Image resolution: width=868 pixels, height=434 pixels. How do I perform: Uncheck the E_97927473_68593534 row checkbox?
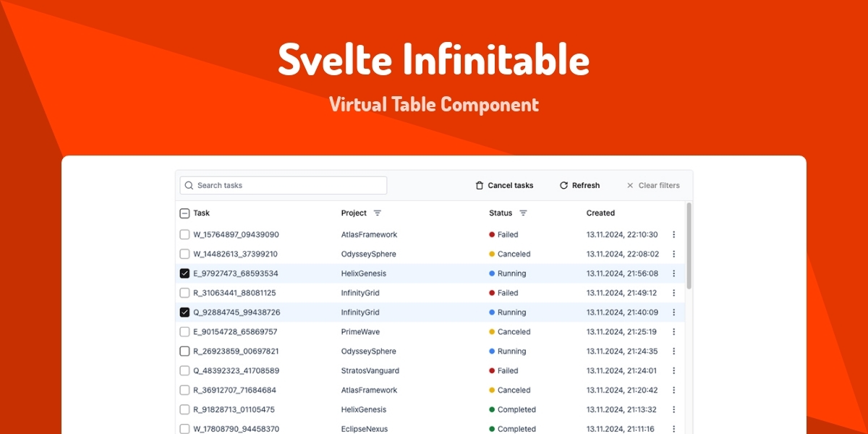[x=184, y=273]
